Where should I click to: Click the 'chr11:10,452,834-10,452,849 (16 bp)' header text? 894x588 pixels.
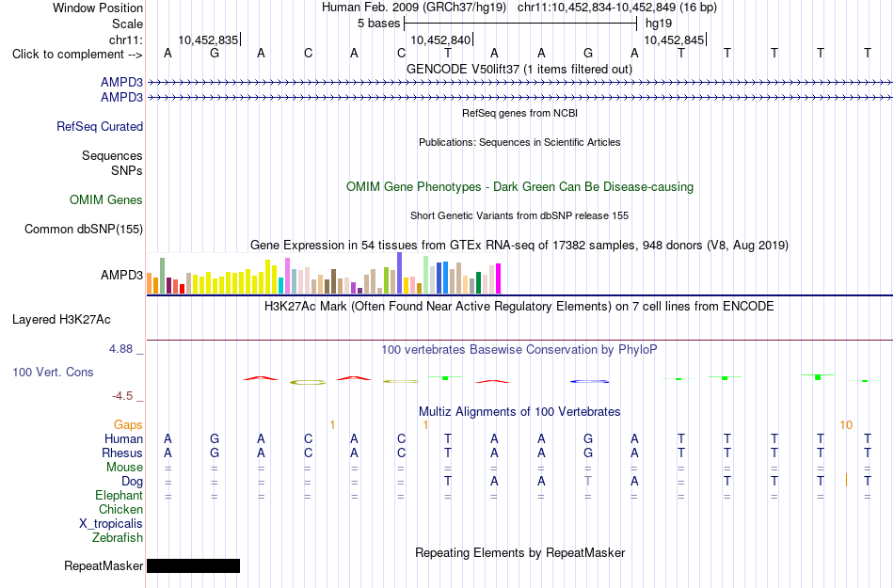617,8
